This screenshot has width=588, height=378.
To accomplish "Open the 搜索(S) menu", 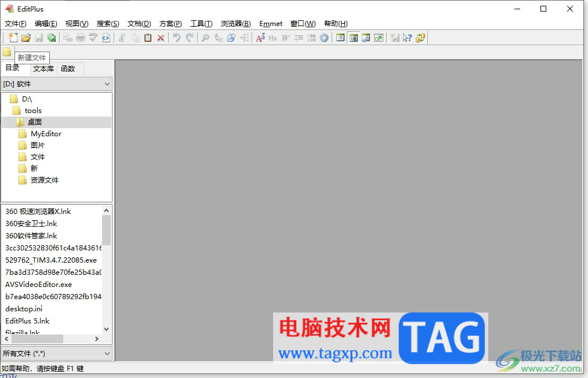I will 108,24.
